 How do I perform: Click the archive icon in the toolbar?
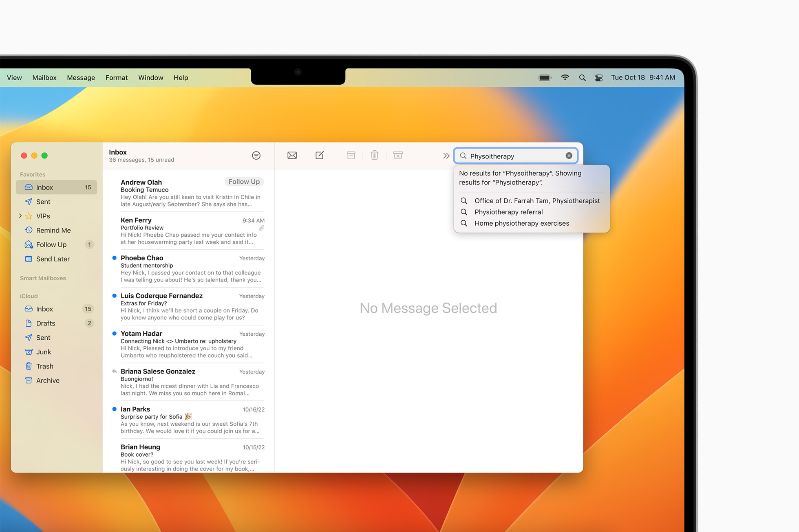point(351,155)
